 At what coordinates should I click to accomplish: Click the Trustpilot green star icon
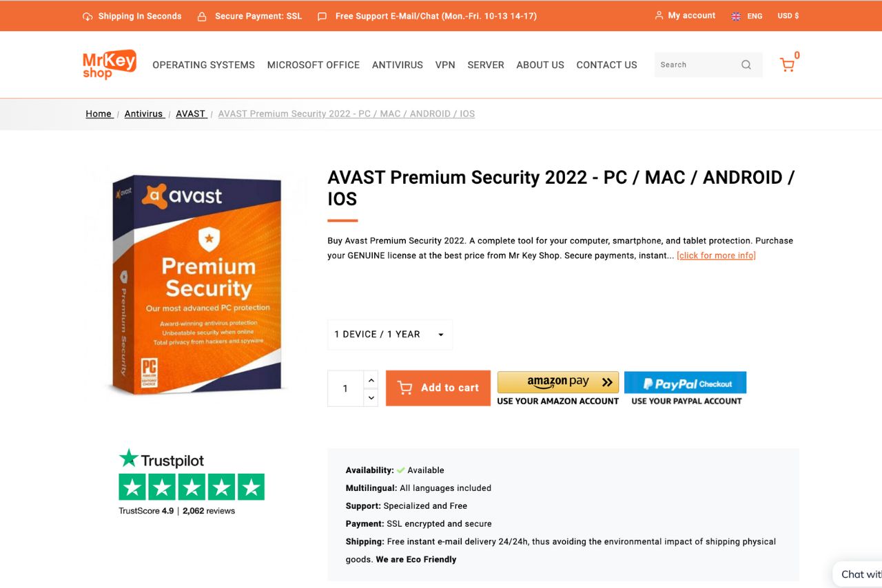click(128, 457)
